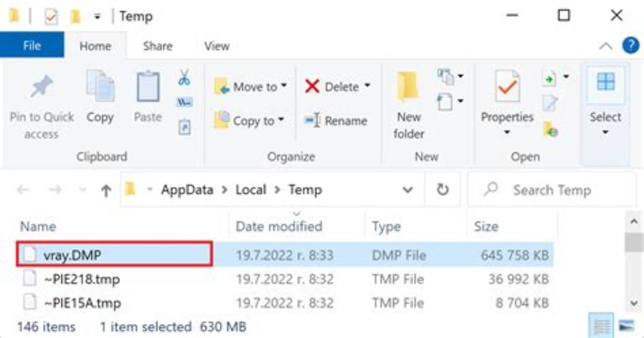This screenshot has width=644, height=338.
Task: Navigate forward with right arrow
Action: [x=55, y=190]
